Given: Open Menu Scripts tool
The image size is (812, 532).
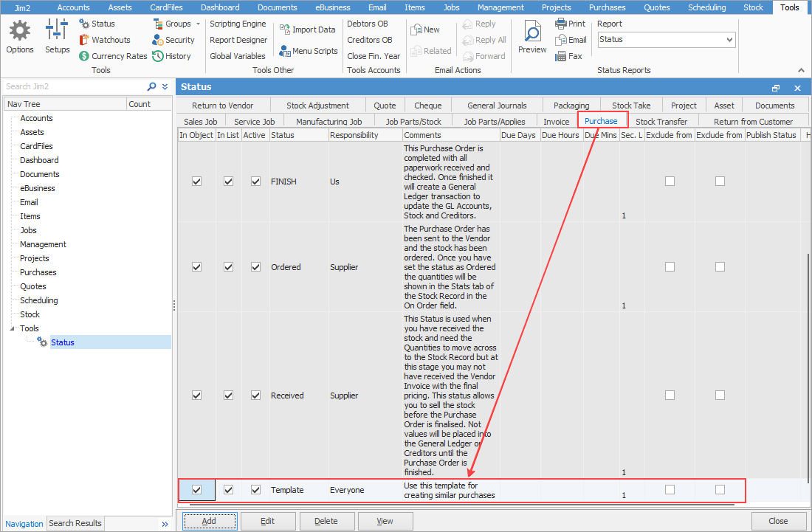Looking at the screenshot, I should coord(286,51).
